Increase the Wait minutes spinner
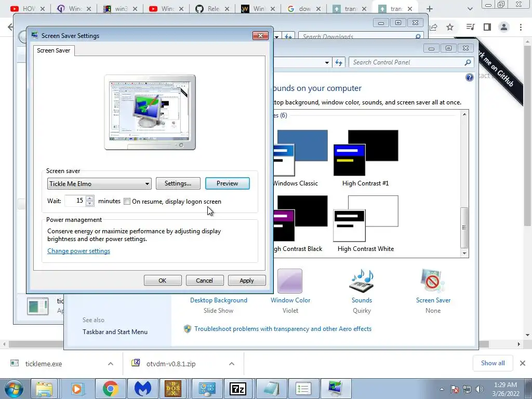 pos(89,198)
